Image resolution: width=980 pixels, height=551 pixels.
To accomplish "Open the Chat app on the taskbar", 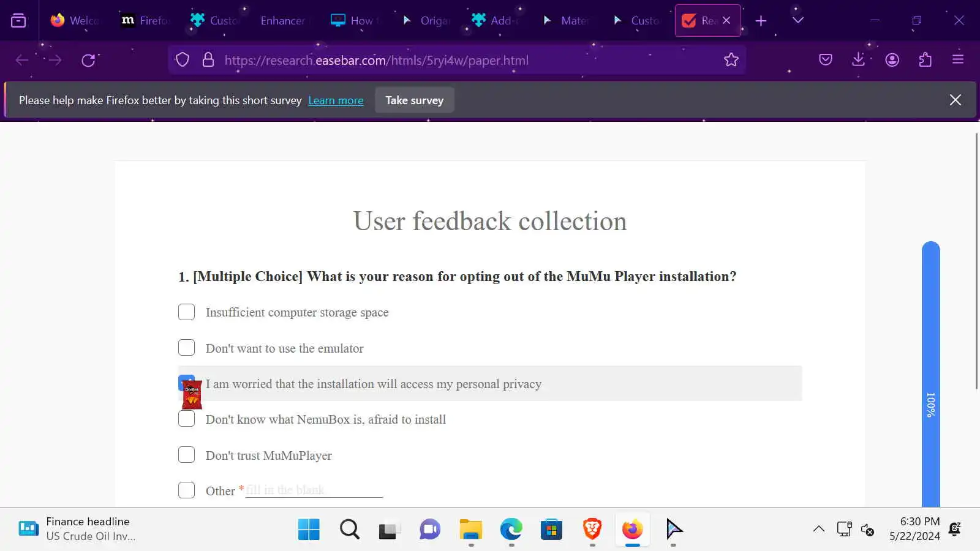I will click(430, 530).
